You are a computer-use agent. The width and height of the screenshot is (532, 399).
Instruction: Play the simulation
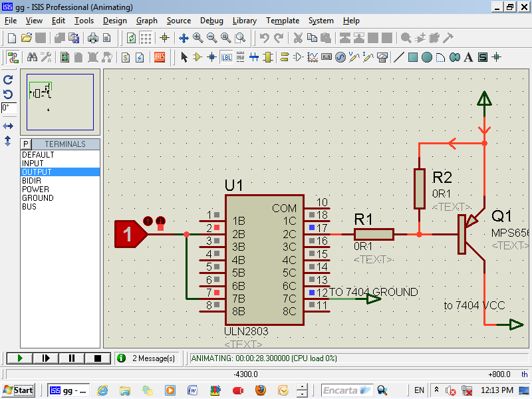(x=20, y=358)
